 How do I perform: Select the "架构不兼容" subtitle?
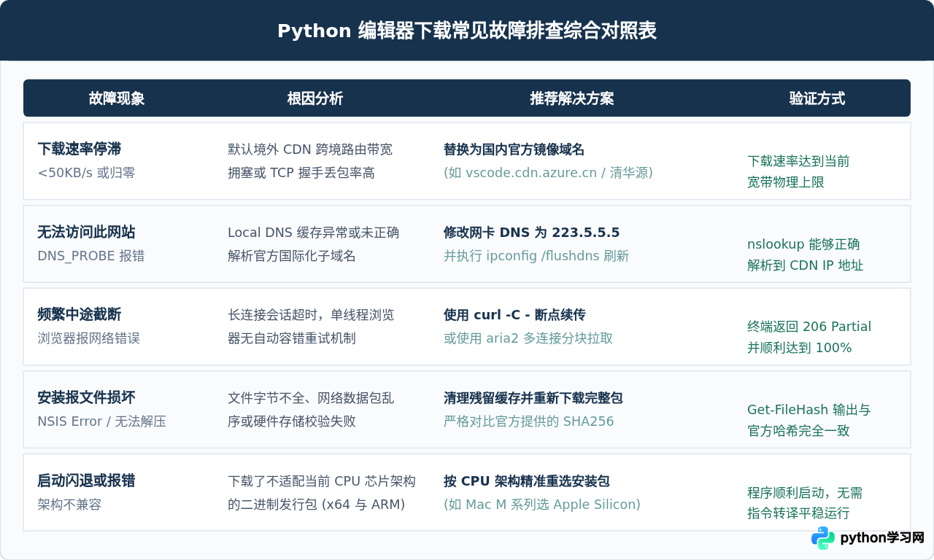tap(70, 505)
